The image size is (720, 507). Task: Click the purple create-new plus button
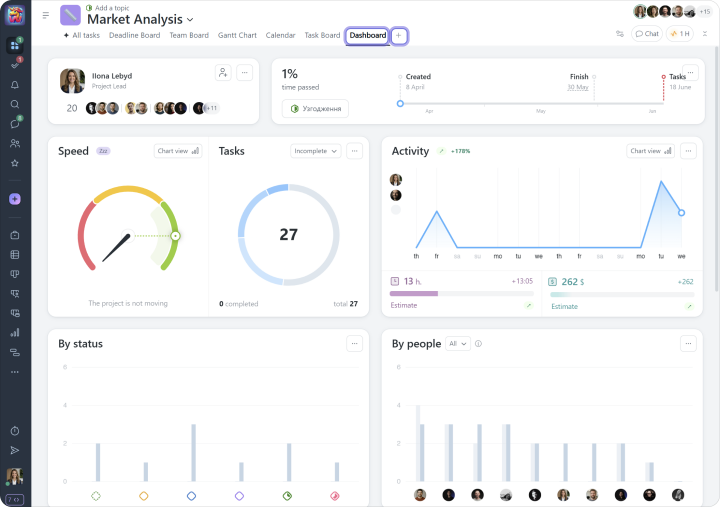(15, 199)
